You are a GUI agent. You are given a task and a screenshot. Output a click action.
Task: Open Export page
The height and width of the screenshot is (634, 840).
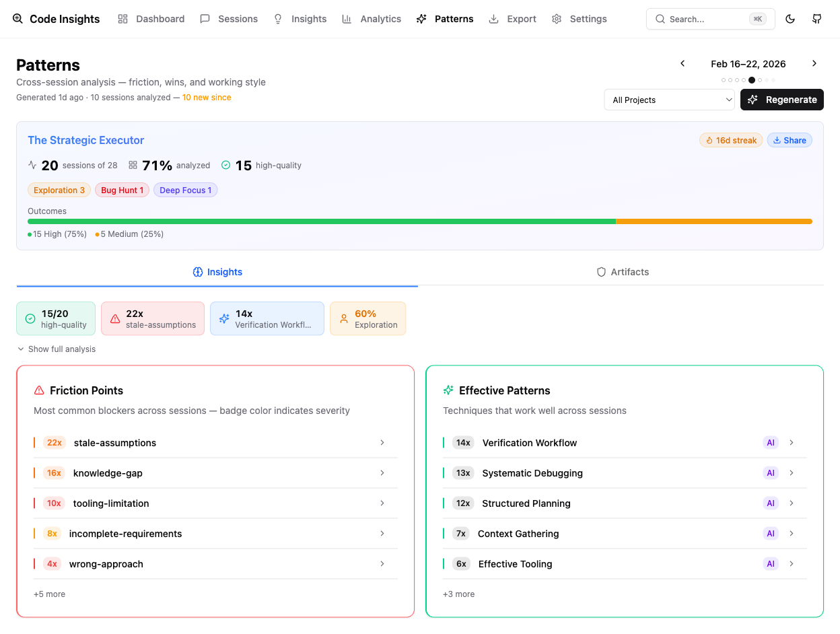pyautogui.click(x=513, y=19)
